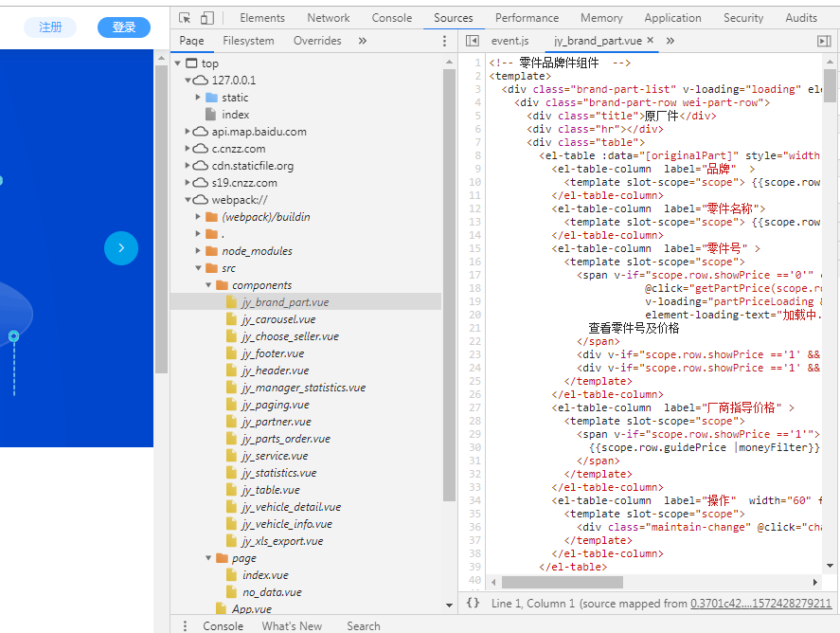This screenshot has height=633, width=840.
Task: Click the code editor horizontal scrollbar thumb
Action: coord(562,582)
